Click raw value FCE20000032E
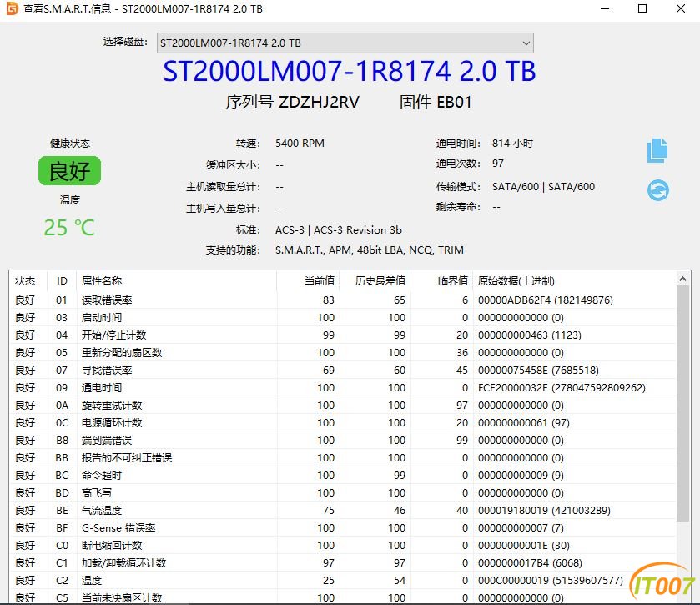The image size is (700, 605). coord(512,387)
